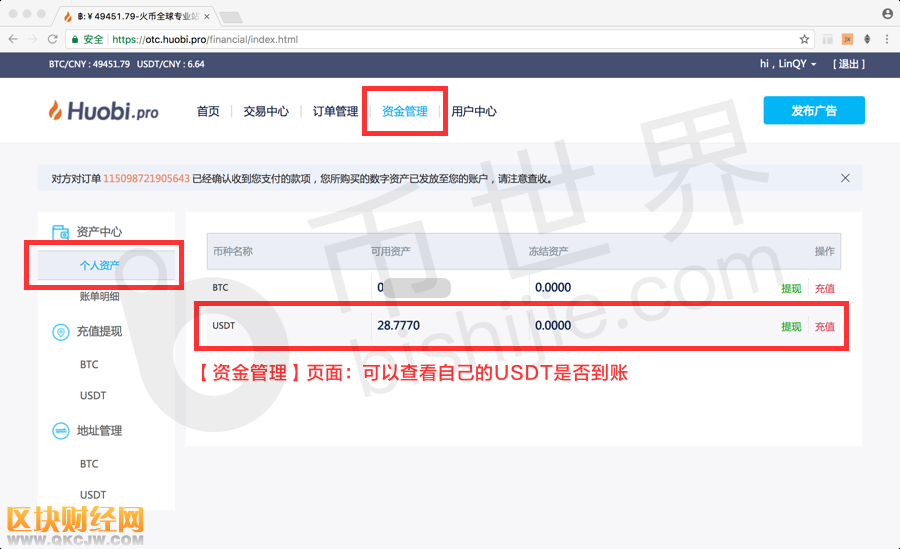This screenshot has height=549, width=900.
Task: Click BTC/CNY : 49451.79 ticker text
Action: [x=90, y=64]
